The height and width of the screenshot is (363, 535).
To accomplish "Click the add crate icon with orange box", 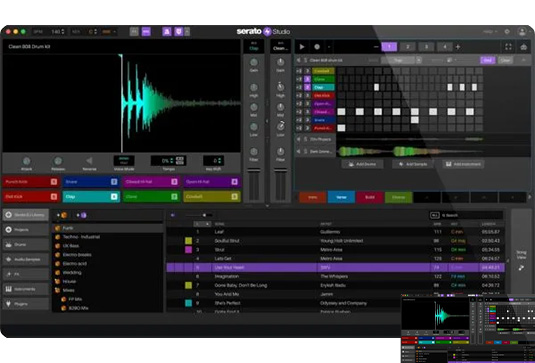I will [62, 215].
